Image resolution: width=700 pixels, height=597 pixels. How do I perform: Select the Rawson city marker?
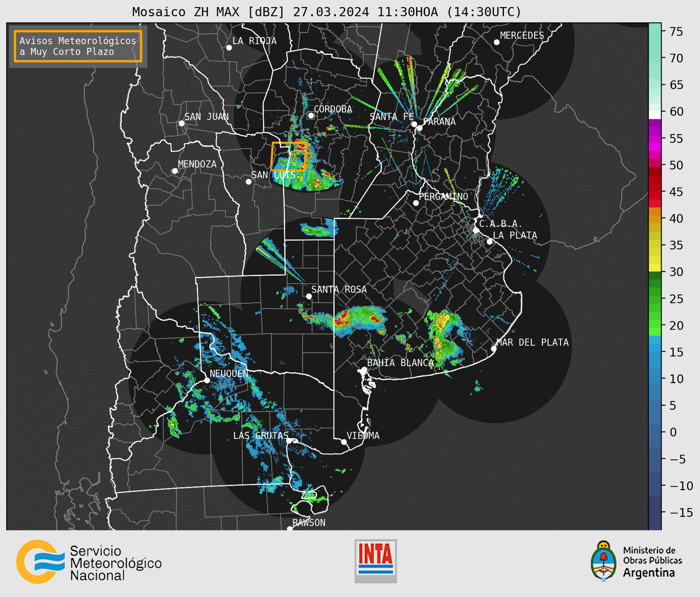click(x=290, y=528)
